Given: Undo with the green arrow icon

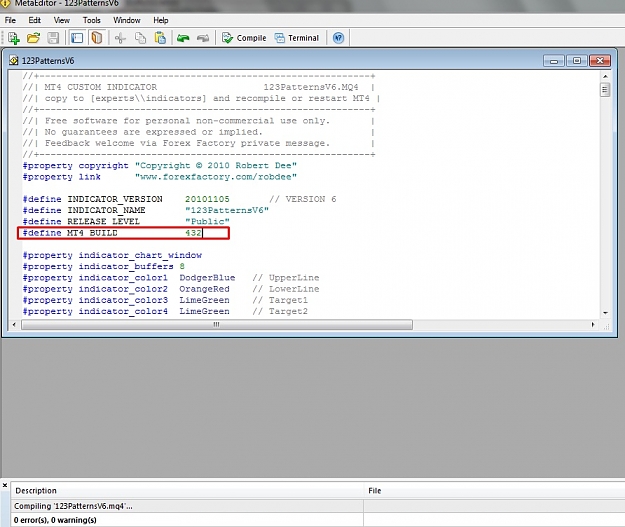Looking at the screenshot, I should (183, 38).
